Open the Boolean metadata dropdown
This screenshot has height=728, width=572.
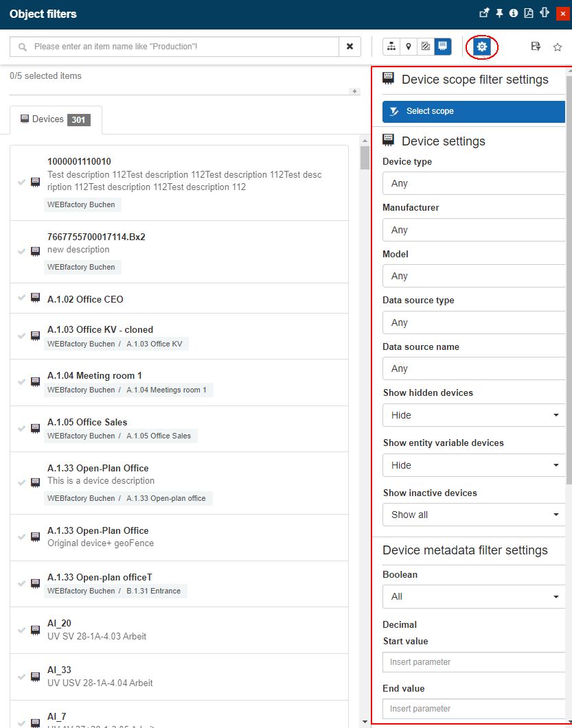click(473, 596)
